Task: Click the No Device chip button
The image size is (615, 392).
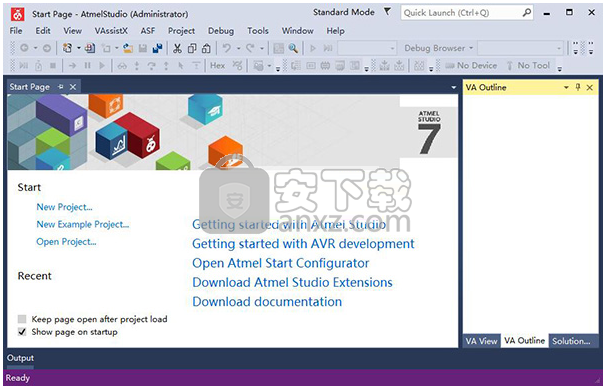Action: point(471,66)
